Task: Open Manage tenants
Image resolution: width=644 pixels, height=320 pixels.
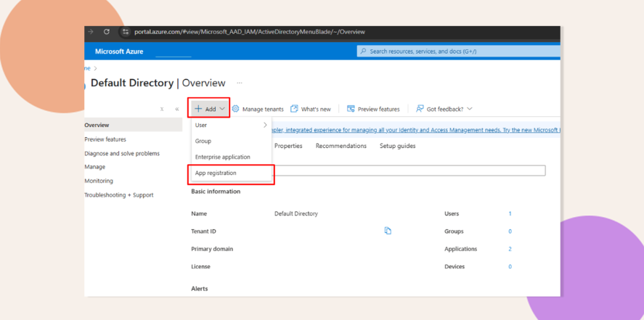Action: click(x=258, y=109)
